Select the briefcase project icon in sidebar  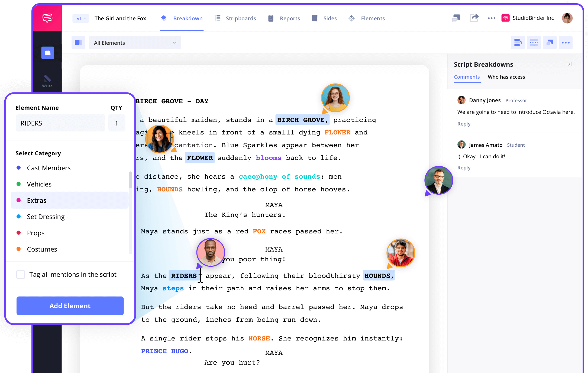(47, 53)
